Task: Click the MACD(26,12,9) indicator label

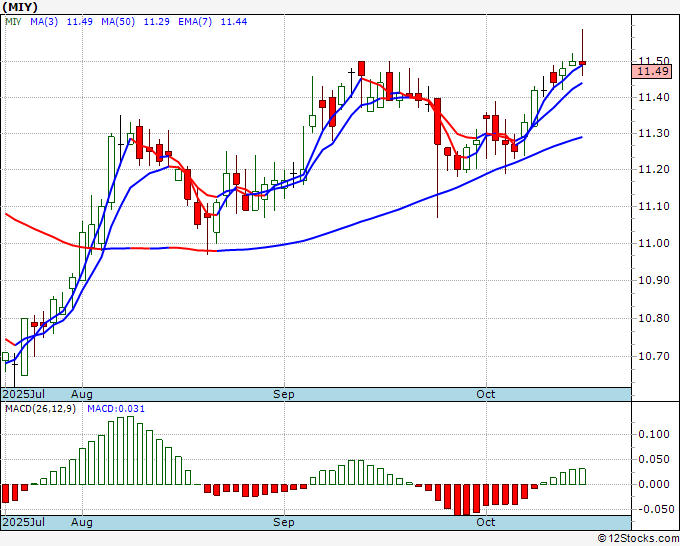Action: (40, 409)
